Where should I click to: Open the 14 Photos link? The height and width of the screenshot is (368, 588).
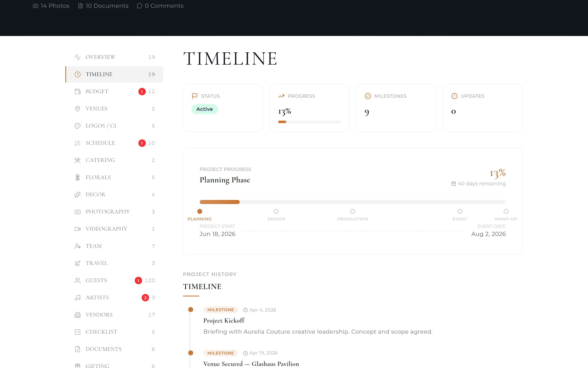coord(51,6)
